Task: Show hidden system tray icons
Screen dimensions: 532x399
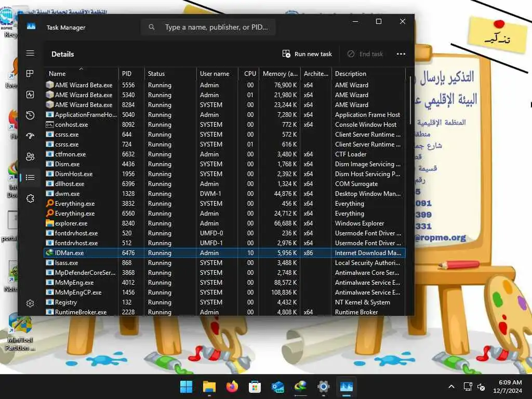Action: coord(451,387)
